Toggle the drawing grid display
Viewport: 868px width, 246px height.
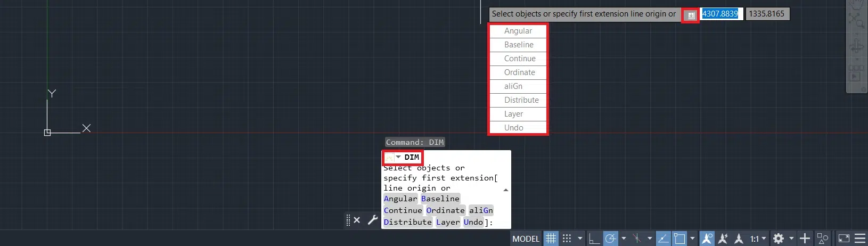click(x=551, y=239)
